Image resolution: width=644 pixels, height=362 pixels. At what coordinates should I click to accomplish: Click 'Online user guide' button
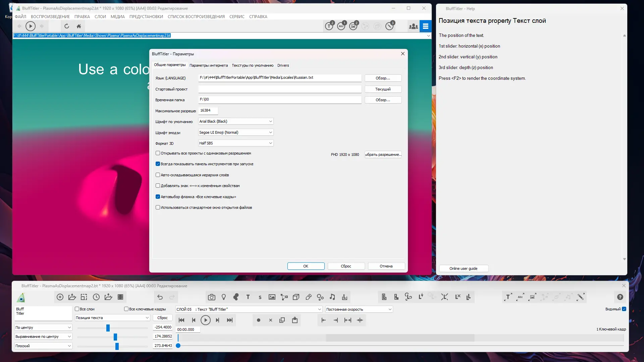(x=463, y=268)
